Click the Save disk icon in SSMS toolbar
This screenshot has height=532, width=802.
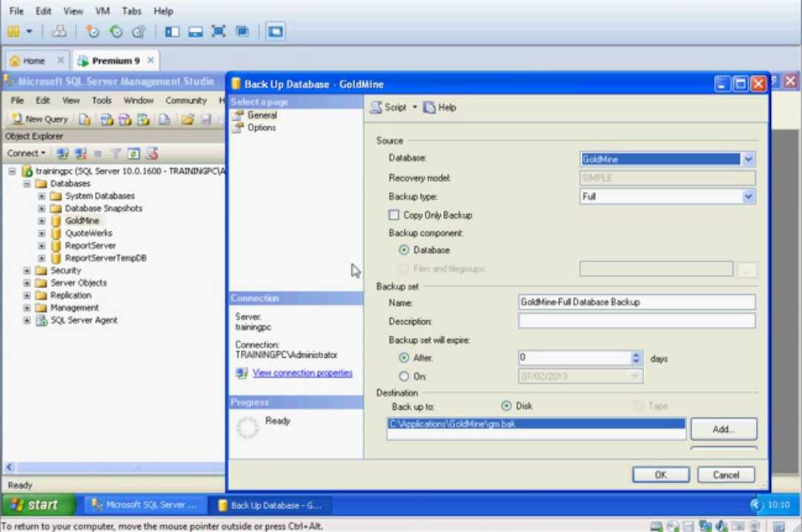pos(206,119)
